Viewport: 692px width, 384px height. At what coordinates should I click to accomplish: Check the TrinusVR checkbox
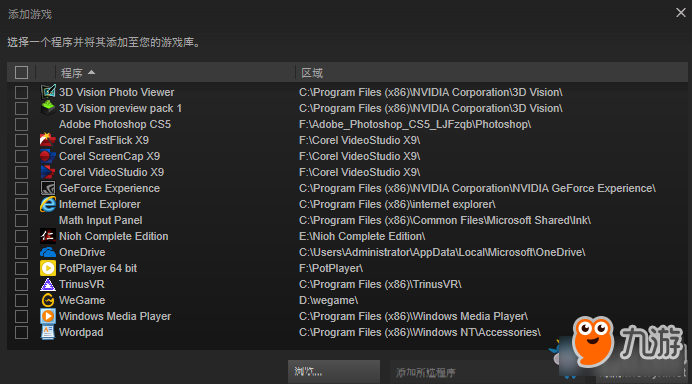click(x=21, y=284)
